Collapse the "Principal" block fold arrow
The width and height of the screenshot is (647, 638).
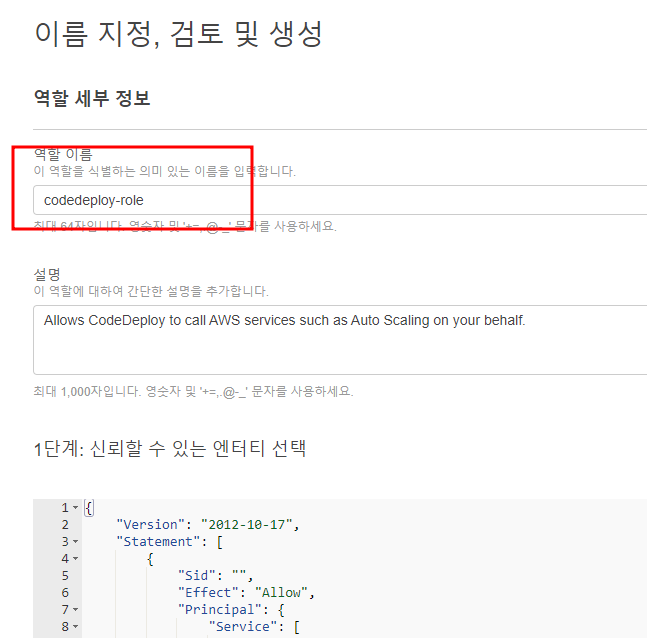76,610
